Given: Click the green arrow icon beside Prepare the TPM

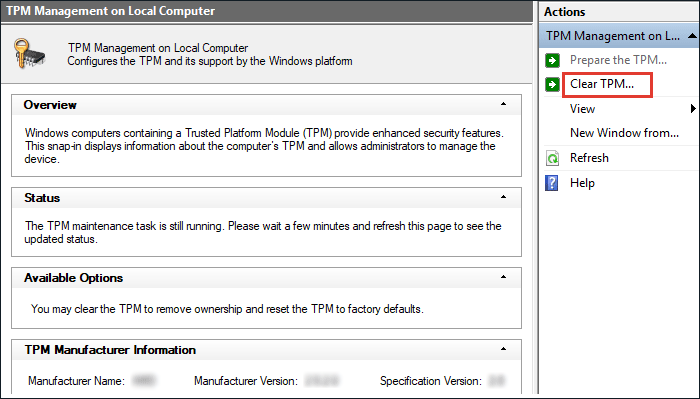Looking at the screenshot, I should pos(552,60).
